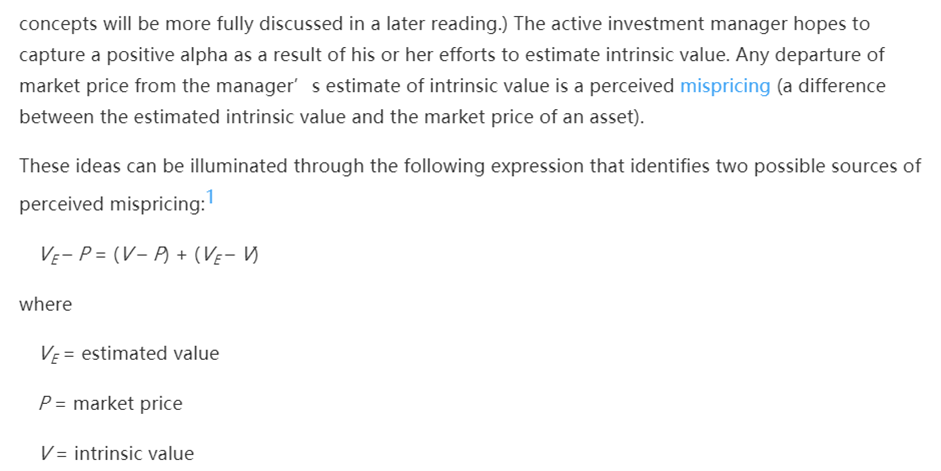The image size is (941, 471).
Task: Open footnote 1 superscript reference
Action: click(x=210, y=196)
